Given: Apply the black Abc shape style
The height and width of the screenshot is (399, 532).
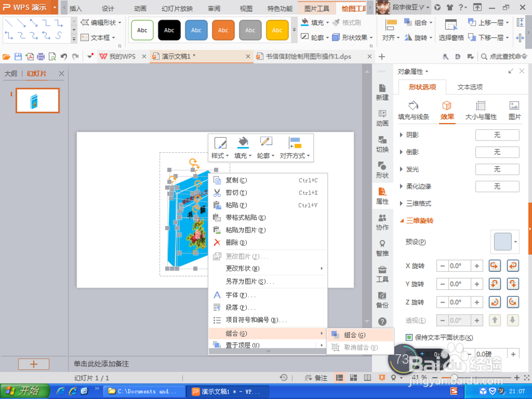Looking at the screenshot, I should coord(169,30).
